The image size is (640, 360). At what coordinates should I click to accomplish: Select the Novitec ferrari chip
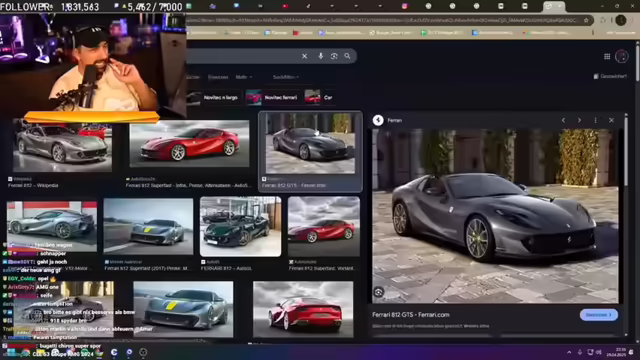pyautogui.click(x=272, y=98)
